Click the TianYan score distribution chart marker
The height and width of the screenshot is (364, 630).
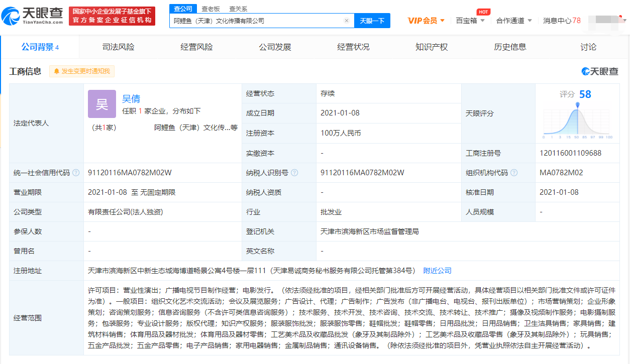(577, 105)
